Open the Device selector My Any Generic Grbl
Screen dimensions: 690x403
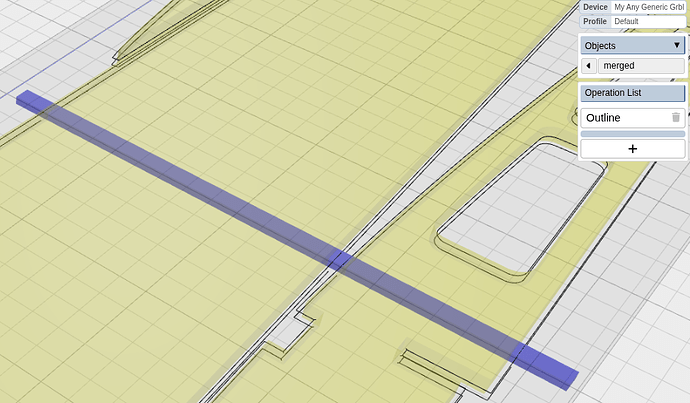(x=649, y=7)
